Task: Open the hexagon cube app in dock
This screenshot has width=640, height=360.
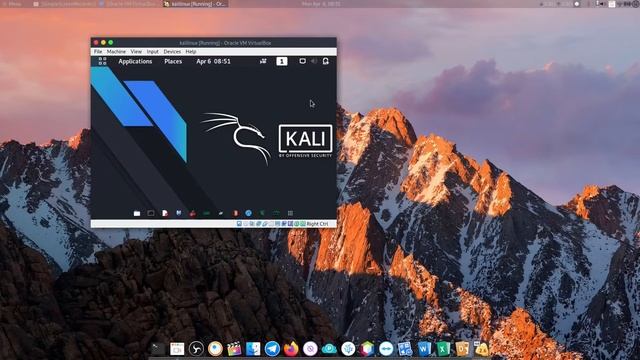Action: [x=367, y=349]
